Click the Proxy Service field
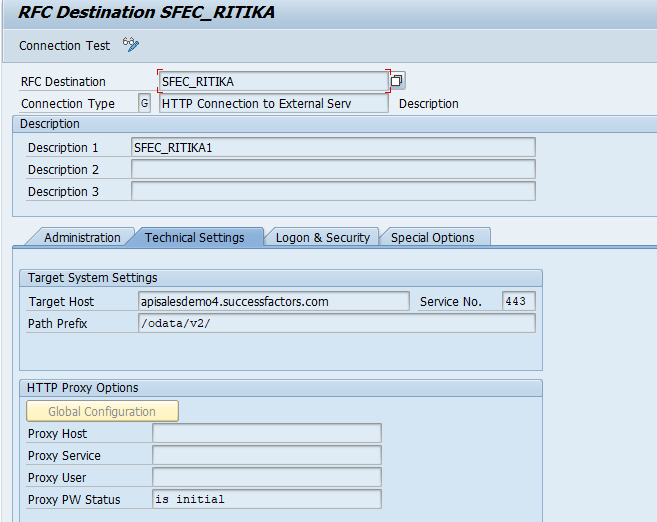657x522 pixels. coord(267,455)
